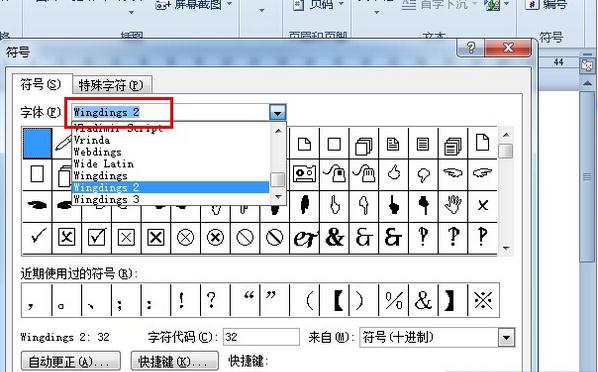The image size is (598, 372).
Task: Font list scrollbar up arrow
Action: (x=278, y=131)
